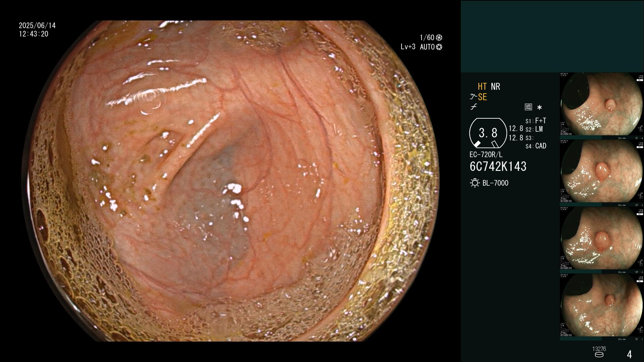Click the EC-720R/L scope model text

pyautogui.click(x=486, y=155)
